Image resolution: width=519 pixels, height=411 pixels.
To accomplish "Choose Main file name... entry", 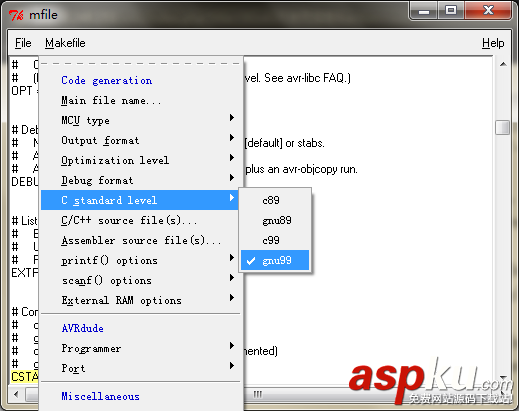I will pos(140,100).
